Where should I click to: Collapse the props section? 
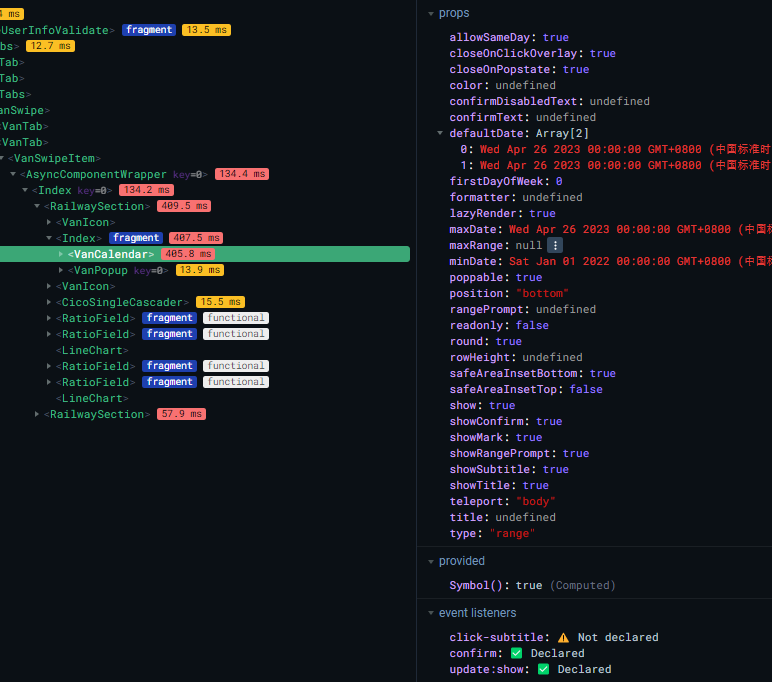pos(431,14)
